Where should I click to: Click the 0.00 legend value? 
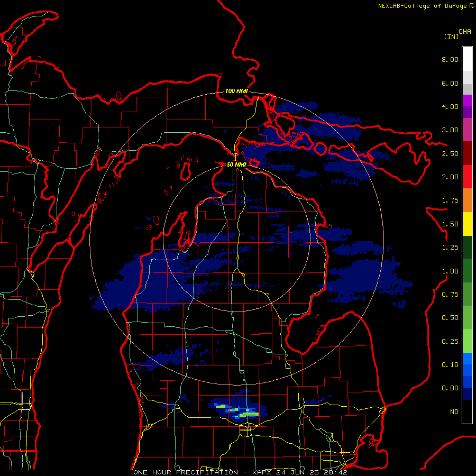(x=450, y=388)
